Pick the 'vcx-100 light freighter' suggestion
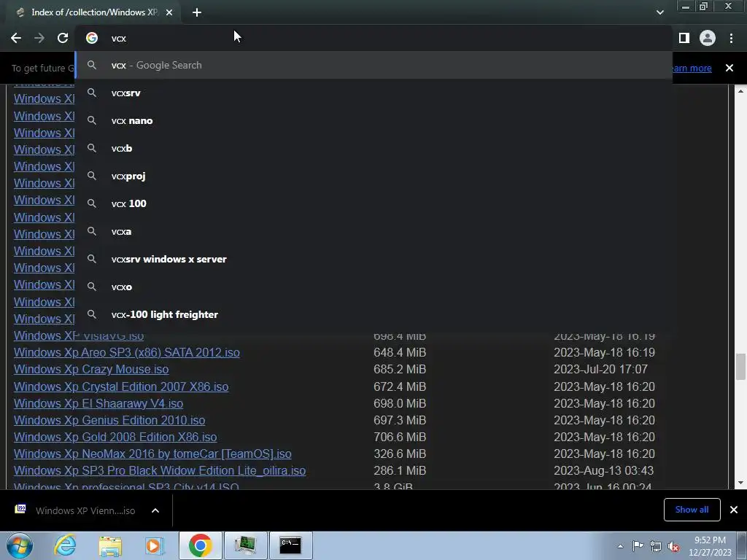747x560 pixels. pos(373,314)
